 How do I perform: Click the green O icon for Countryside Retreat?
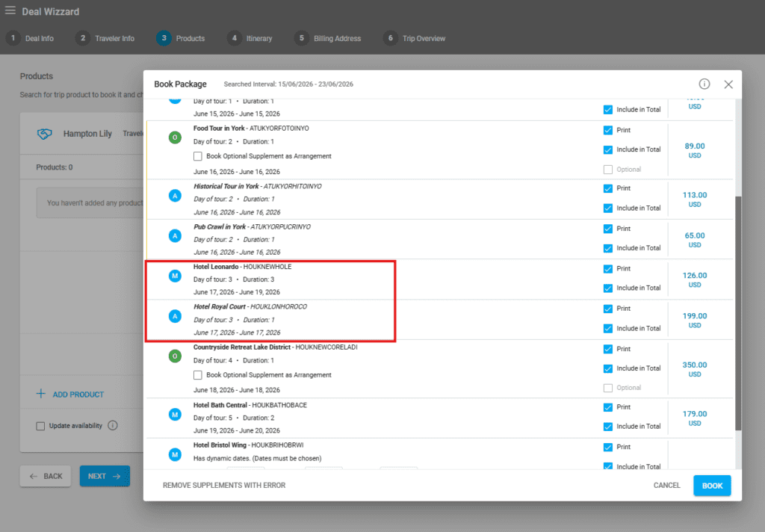(175, 356)
